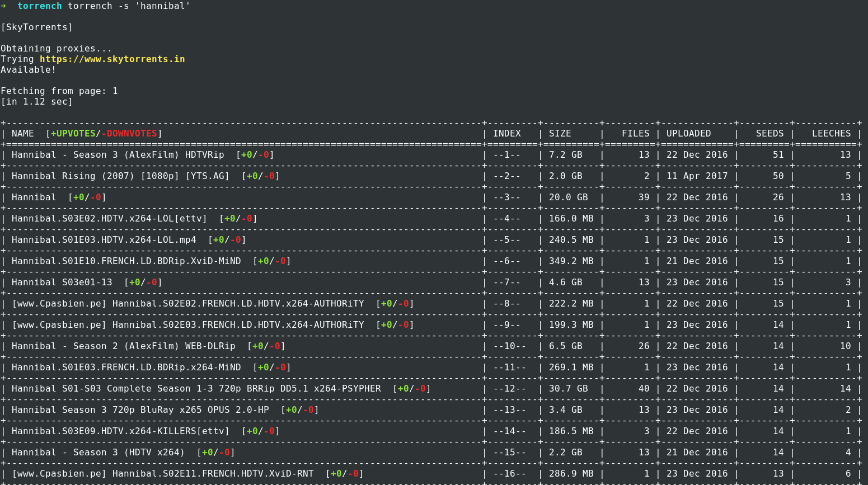
Task: Click the https://www.skytorrents.in link
Action: point(112,59)
